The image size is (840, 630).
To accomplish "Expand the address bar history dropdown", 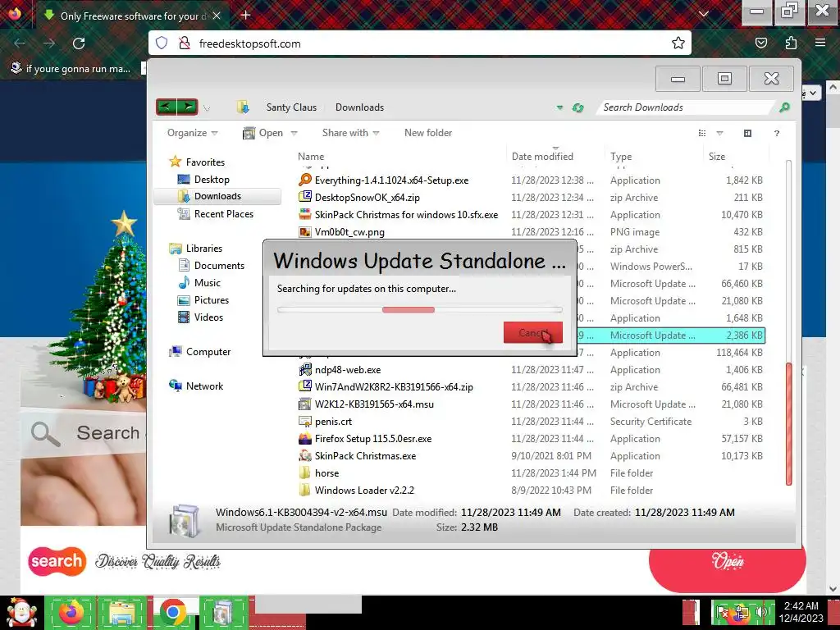I will point(559,107).
